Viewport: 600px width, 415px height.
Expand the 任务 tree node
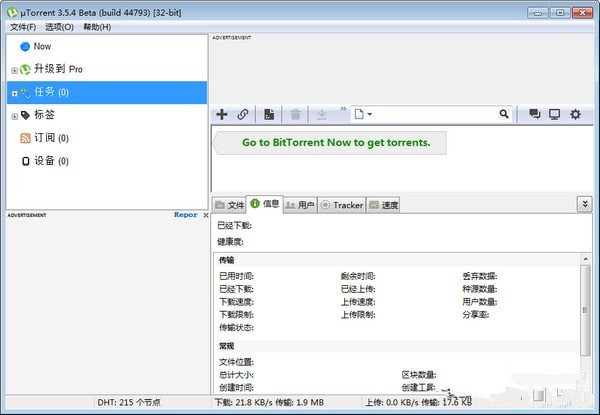click(15, 93)
